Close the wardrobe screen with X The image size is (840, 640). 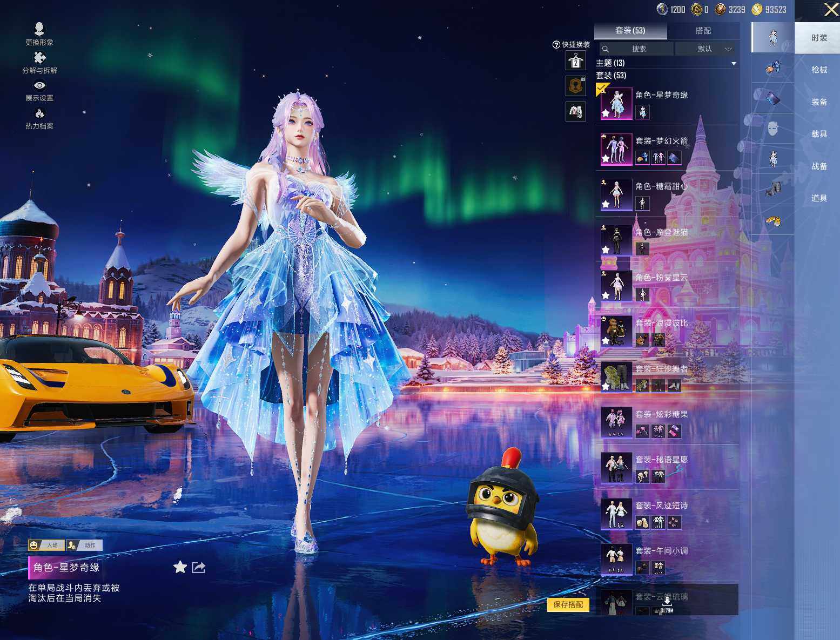pyautogui.click(x=831, y=10)
